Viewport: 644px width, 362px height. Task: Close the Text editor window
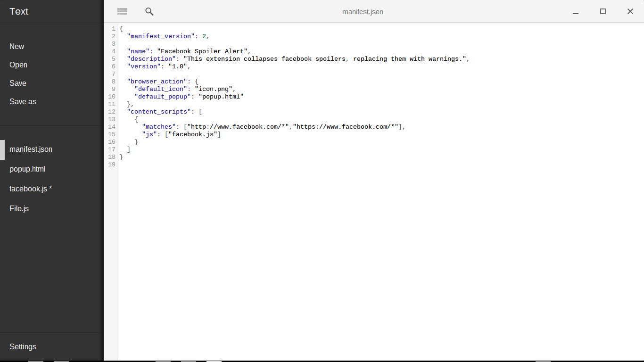(x=630, y=11)
